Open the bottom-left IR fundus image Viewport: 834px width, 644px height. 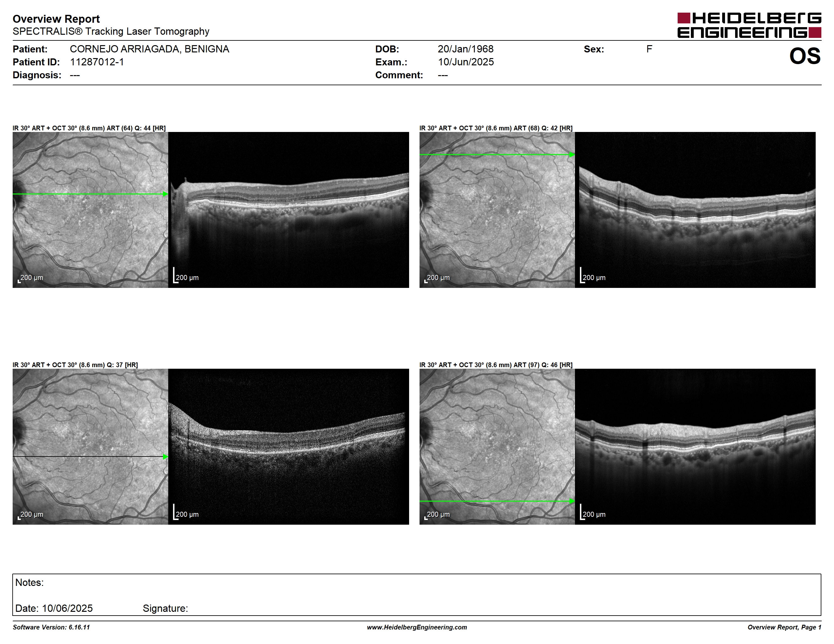click(90, 446)
